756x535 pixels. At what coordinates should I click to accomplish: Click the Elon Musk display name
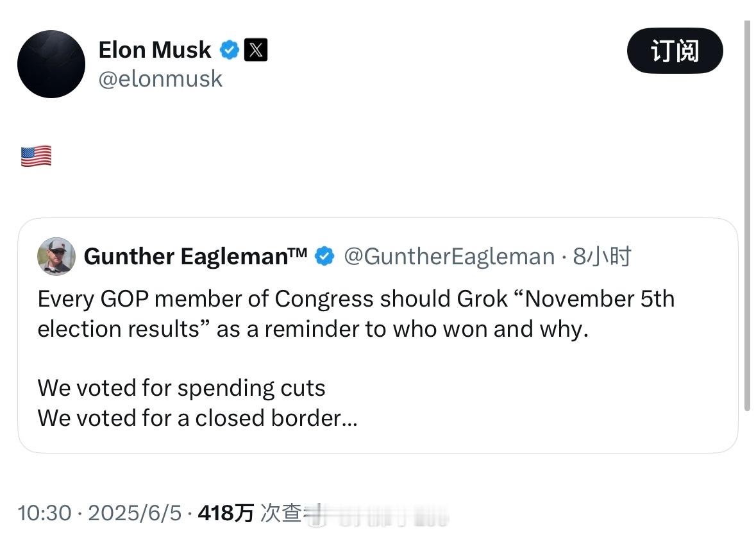point(155,49)
